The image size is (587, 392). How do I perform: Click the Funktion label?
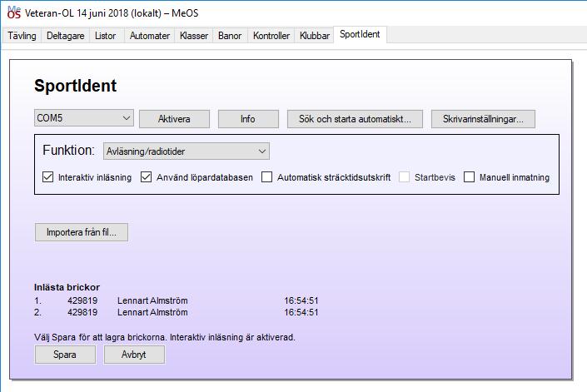pyautogui.click(x=68, y=151)
